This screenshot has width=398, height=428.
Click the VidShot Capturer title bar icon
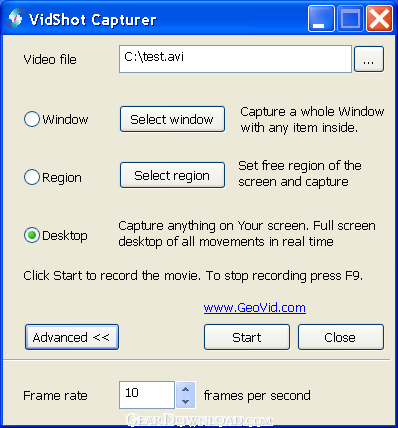coord(15,18)
